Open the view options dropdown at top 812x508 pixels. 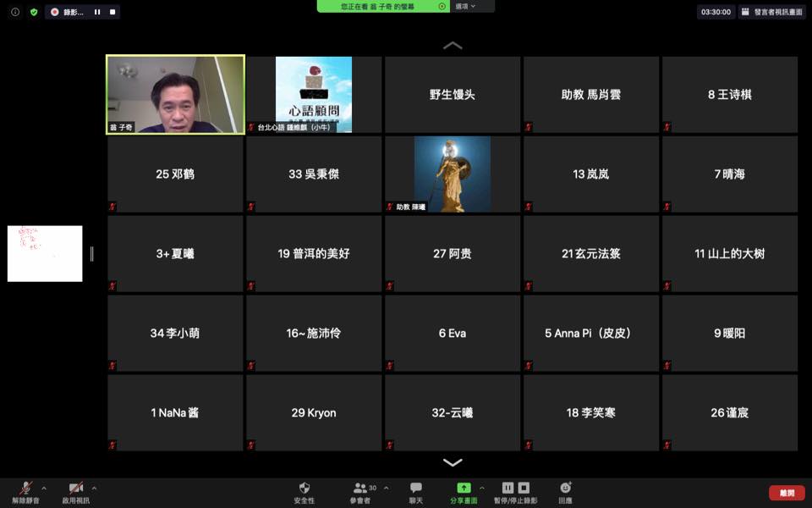click(465, 6)
